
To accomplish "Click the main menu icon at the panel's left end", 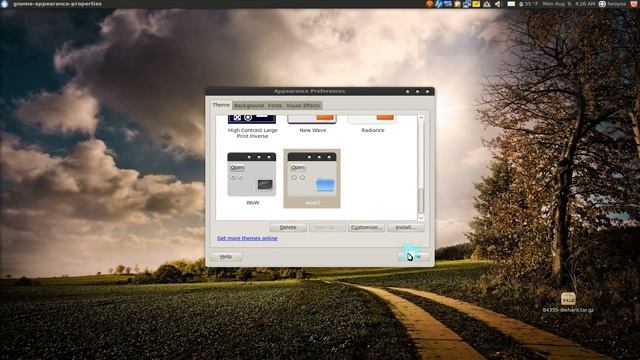I will tap(4, 4).
